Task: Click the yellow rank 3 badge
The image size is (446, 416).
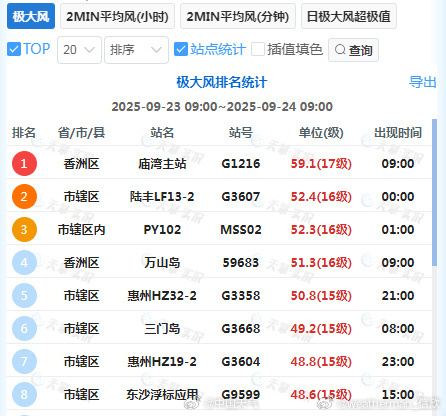Action: [24, 229]
